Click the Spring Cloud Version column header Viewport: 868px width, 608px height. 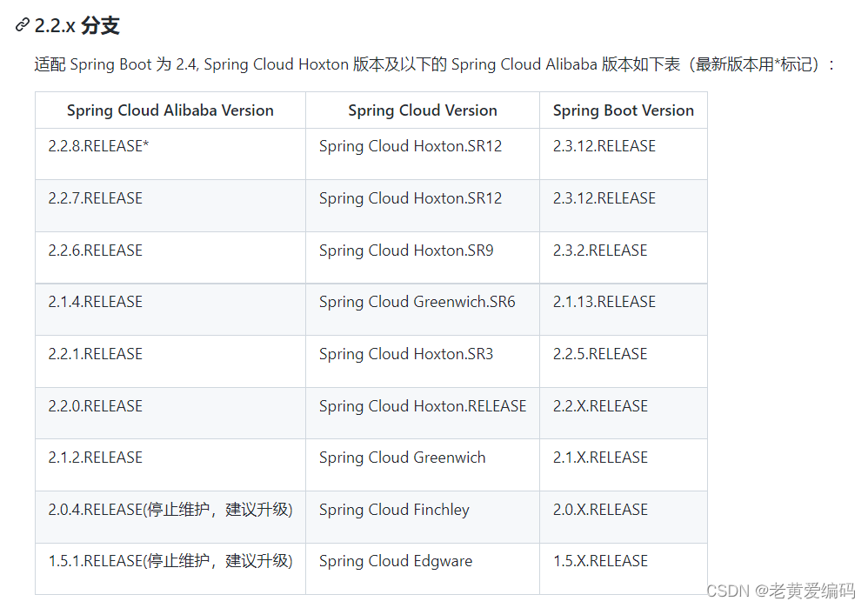click(x=423, y=110)
